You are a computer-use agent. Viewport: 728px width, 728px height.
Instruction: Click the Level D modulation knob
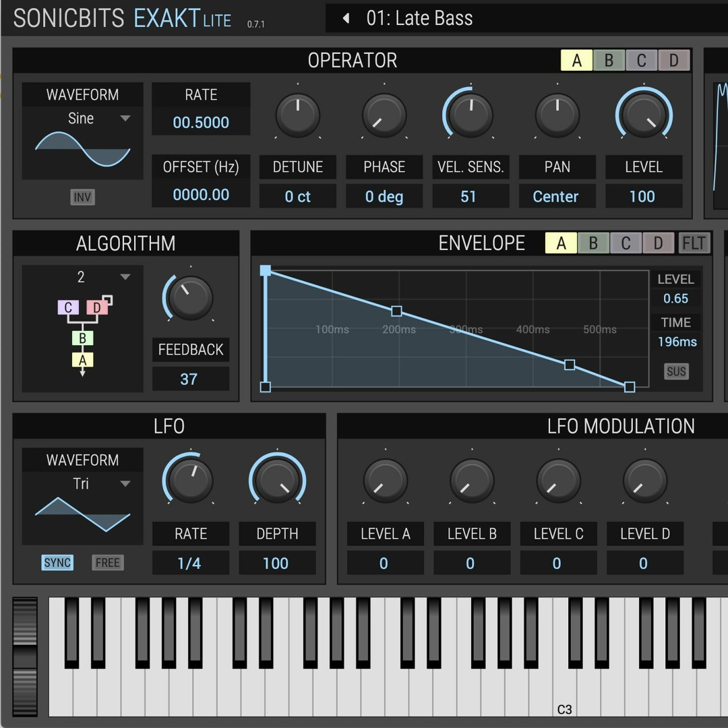(x=644, y=480)
